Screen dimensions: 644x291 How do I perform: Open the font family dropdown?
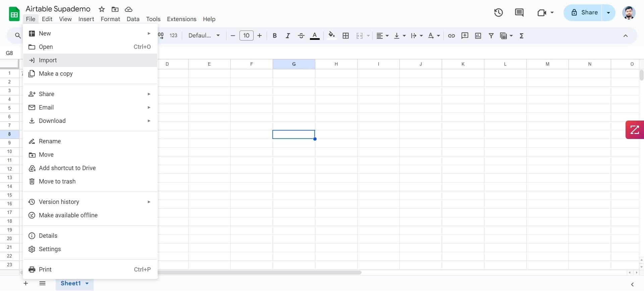coord(204,35)
